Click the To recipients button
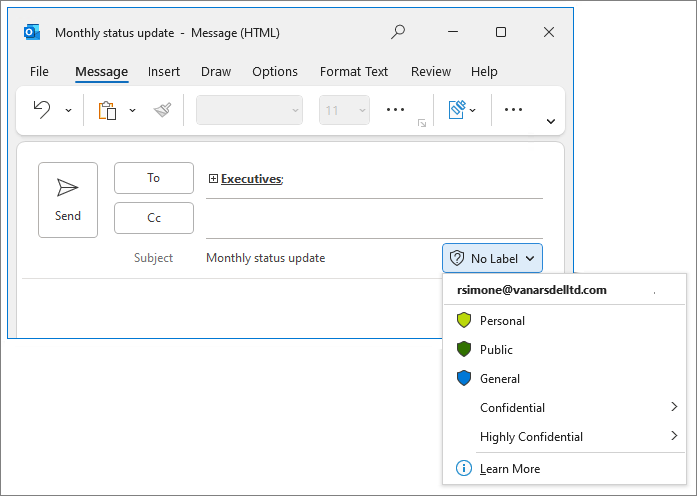This screenshot has height=496, width=697. [154, 178]
